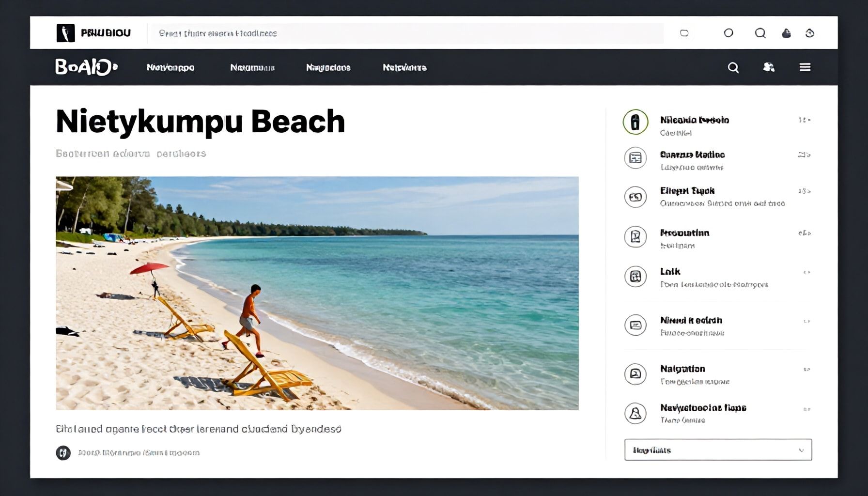
Task: Open the hamburger menu in the navigation bar
Action: tap(805, 67)
